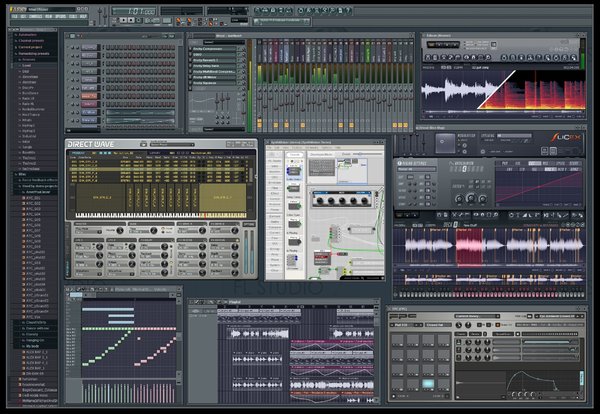Click the FL Studio logo at top-left

point(18,9)
